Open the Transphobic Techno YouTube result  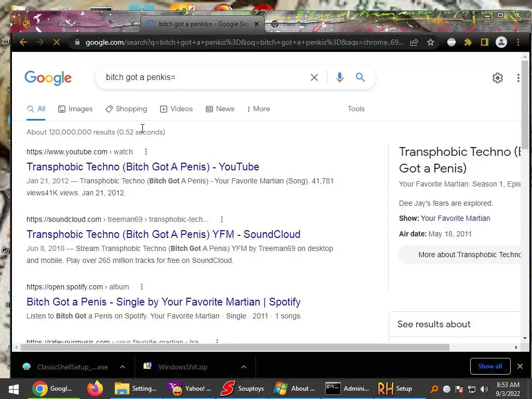pos(143,167)
